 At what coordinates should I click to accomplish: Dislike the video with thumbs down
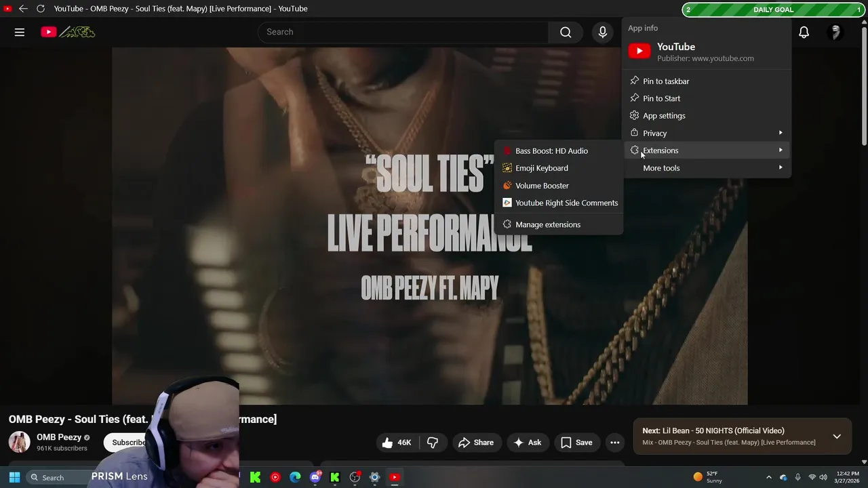click(x=432, y=443)
